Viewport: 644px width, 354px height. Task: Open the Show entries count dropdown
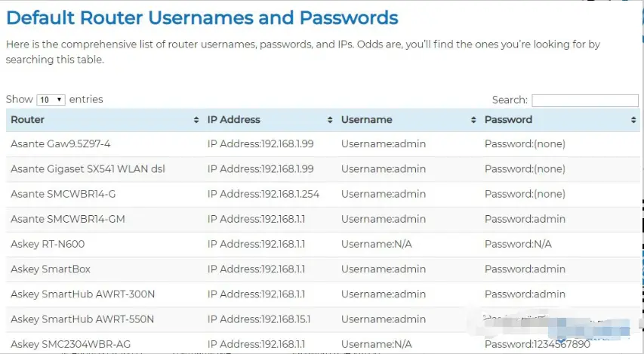click(51, 100)
